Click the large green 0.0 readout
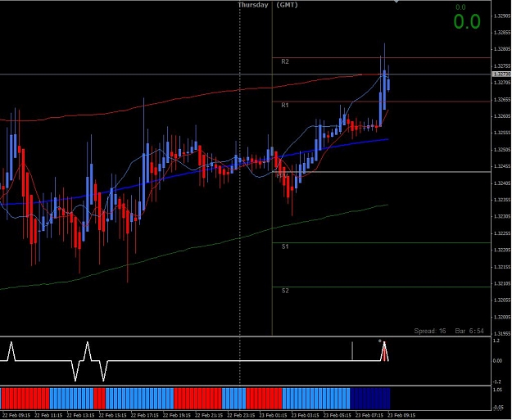Viewport: 512px width, 420px height. 467,22
